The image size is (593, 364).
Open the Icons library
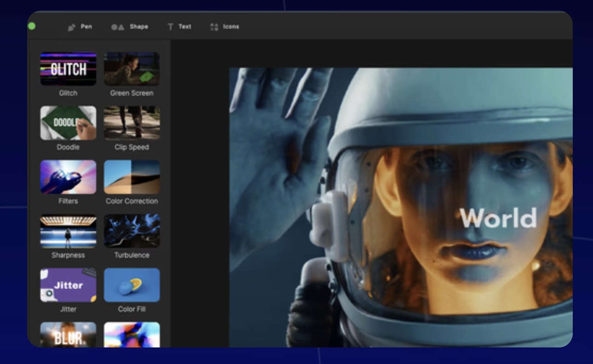click(x=225, y=27)
